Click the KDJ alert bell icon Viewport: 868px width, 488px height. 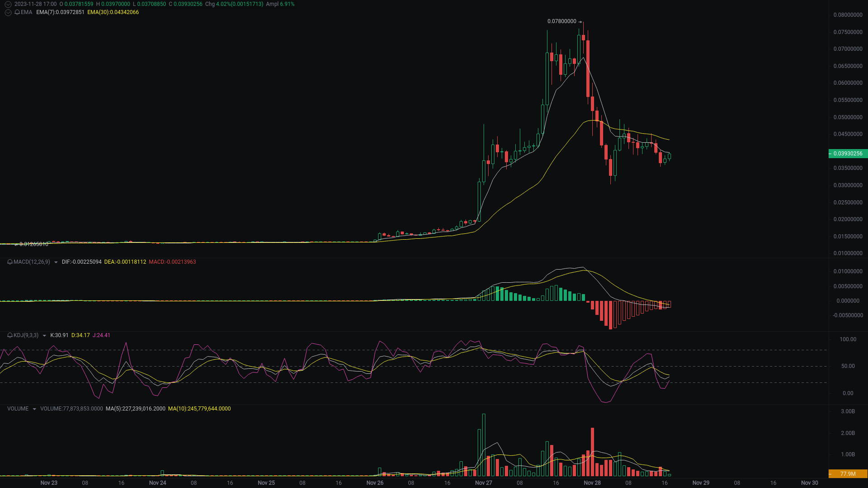(x=10, y=335)
